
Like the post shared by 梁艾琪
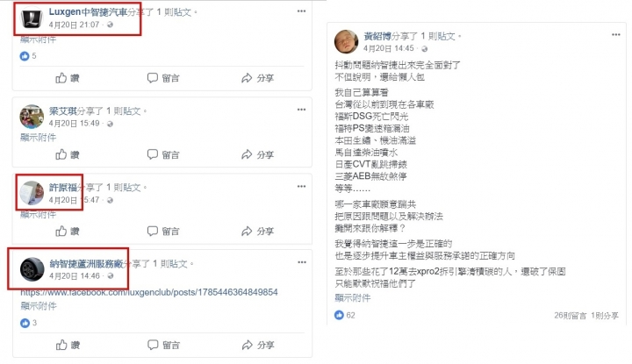[x=68, y=154]
